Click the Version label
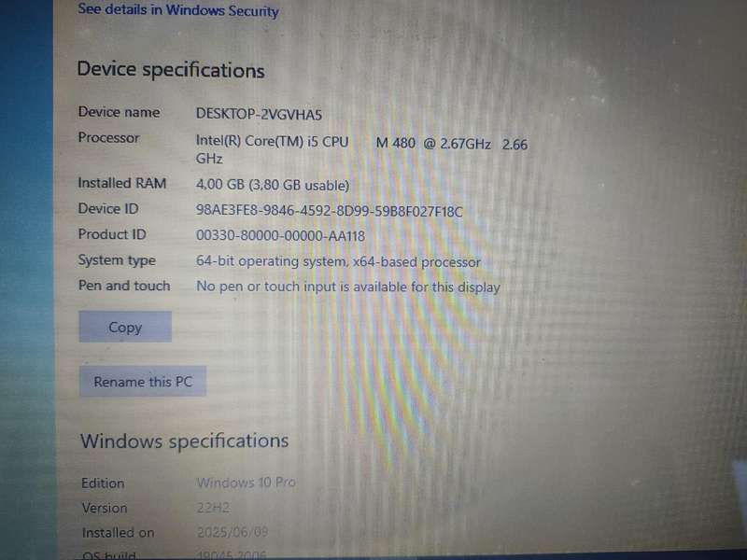The width and height of the screenshot is (747, 560). (x=105, y=508)
